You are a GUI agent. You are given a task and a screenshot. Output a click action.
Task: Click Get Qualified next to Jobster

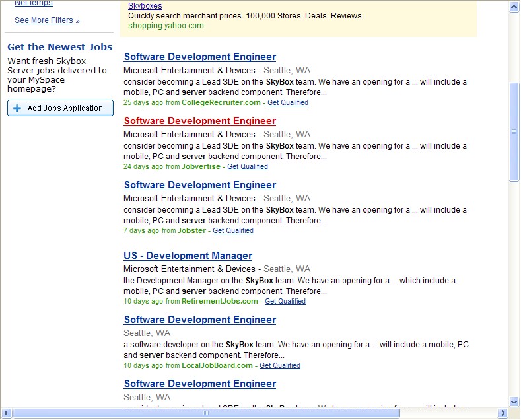(x=233, y=231)
